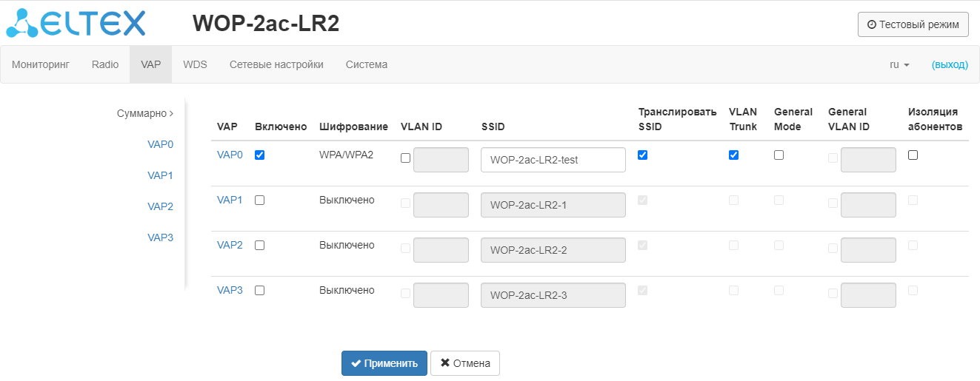The width and height of the screenshot is (980, 381).
Task: Enable VLAN ID checkbox for VAP0
Action: click(405, 158)
